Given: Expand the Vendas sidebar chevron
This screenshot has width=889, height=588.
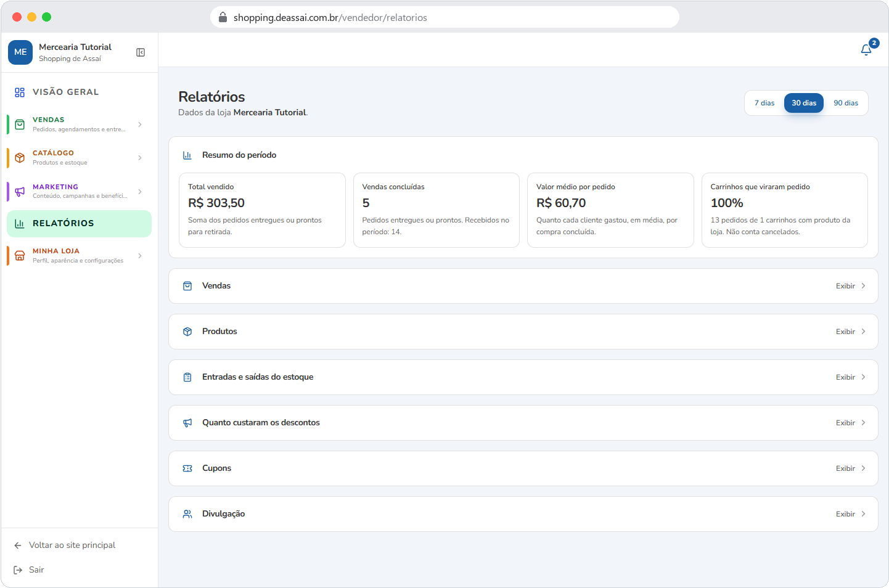Looking at the screenshot, I should click(140, 125).
